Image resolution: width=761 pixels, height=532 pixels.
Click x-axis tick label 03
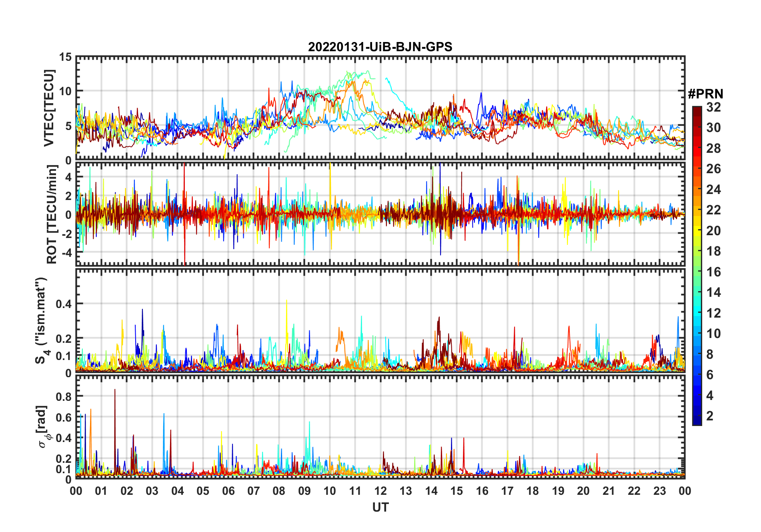coord(152,491)
